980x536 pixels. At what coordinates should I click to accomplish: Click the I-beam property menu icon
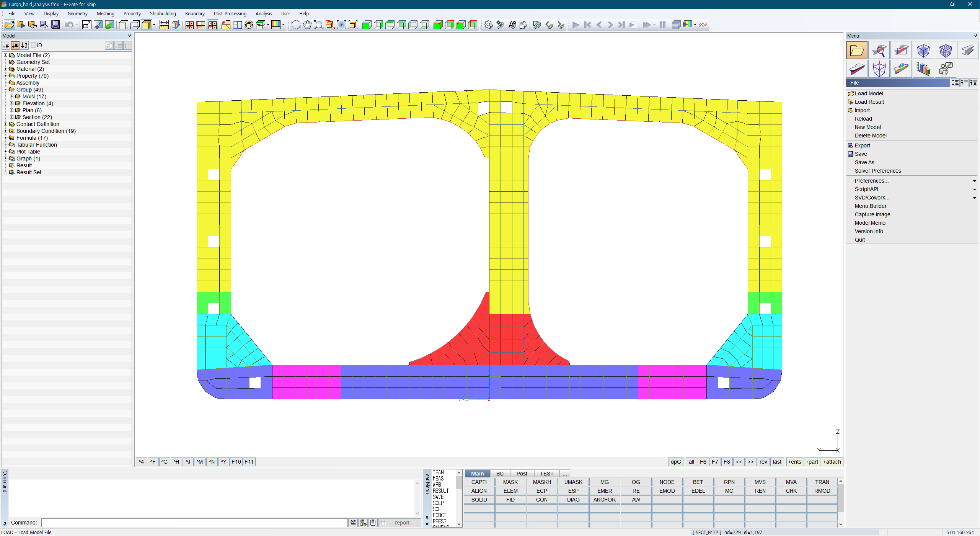(x=968, y=50)
